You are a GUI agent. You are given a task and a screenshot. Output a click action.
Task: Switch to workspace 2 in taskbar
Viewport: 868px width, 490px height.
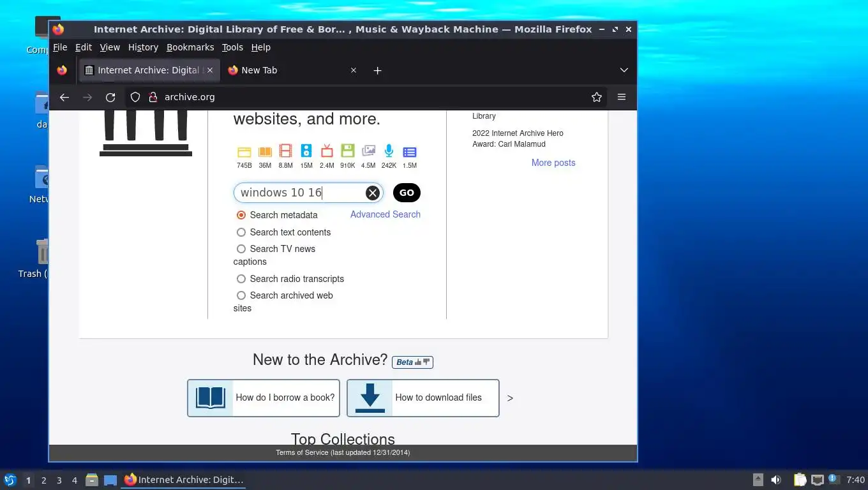coord(43,480)
